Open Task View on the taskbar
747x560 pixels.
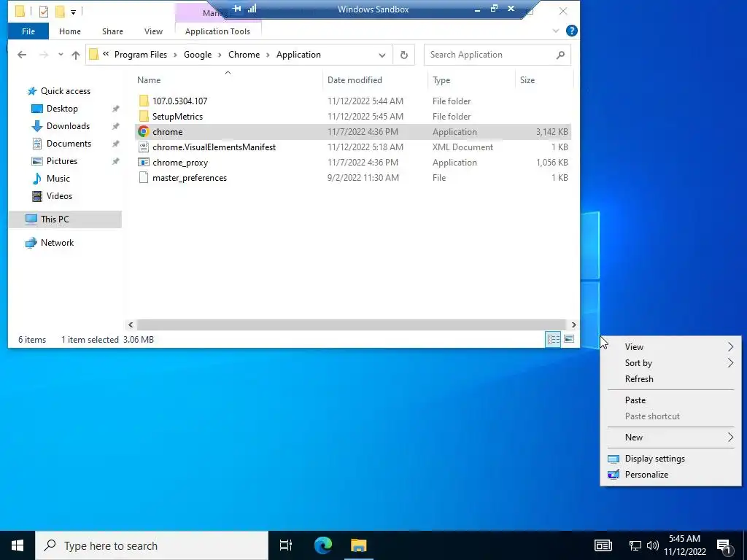[x=286, y=545]
